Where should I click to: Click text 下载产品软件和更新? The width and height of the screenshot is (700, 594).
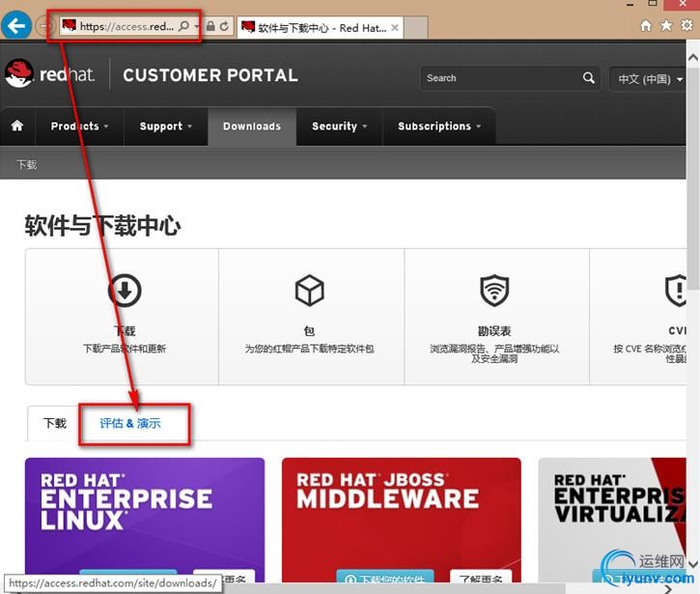[x=125, y=349]
